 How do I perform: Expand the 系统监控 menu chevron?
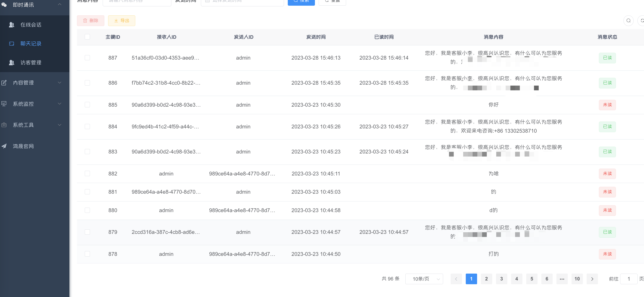59,104
